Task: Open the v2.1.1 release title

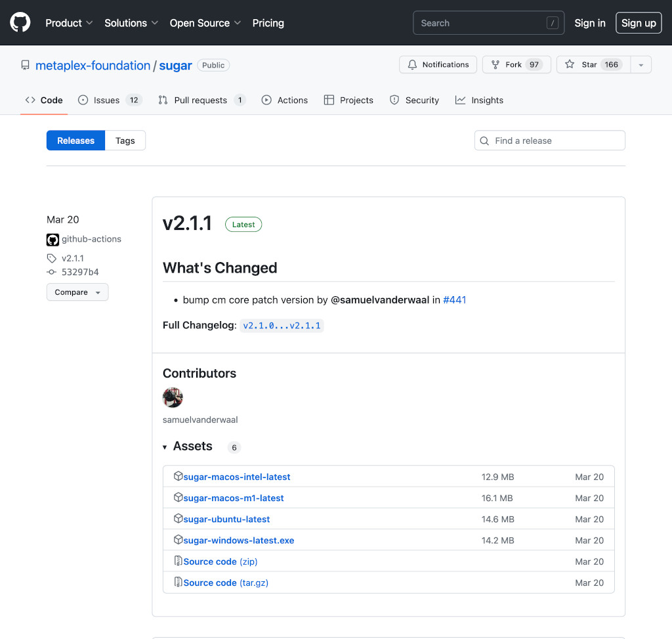Action: pyautogui.click(x=187, y=223)
